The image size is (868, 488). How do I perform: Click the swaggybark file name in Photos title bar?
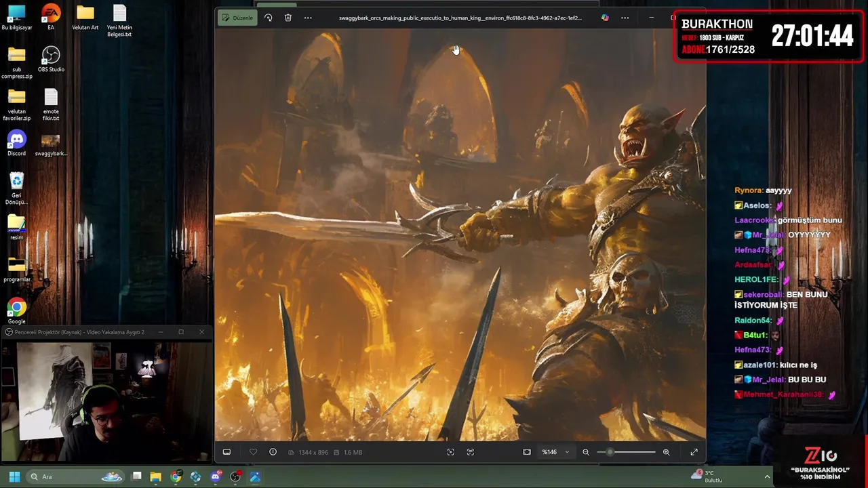click(460, 18)
